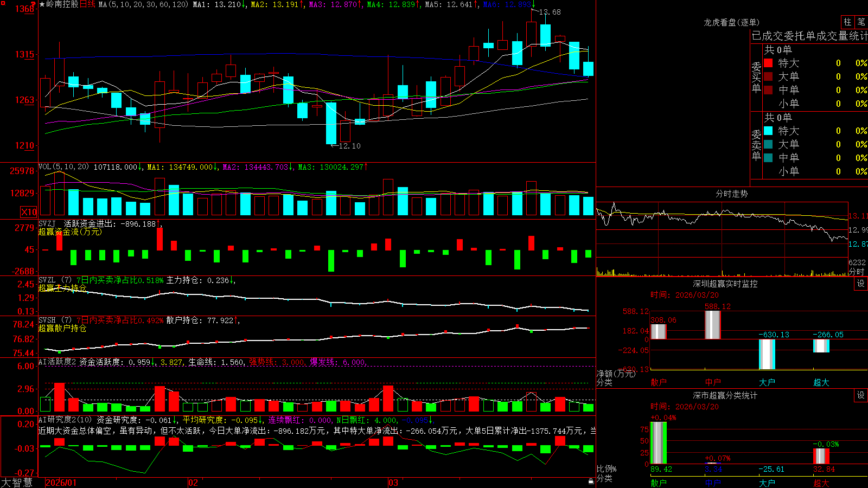Click the 03 month timeline marker
Image resolution: width=868 pixels, height=488 pixels.
point(393,483)
